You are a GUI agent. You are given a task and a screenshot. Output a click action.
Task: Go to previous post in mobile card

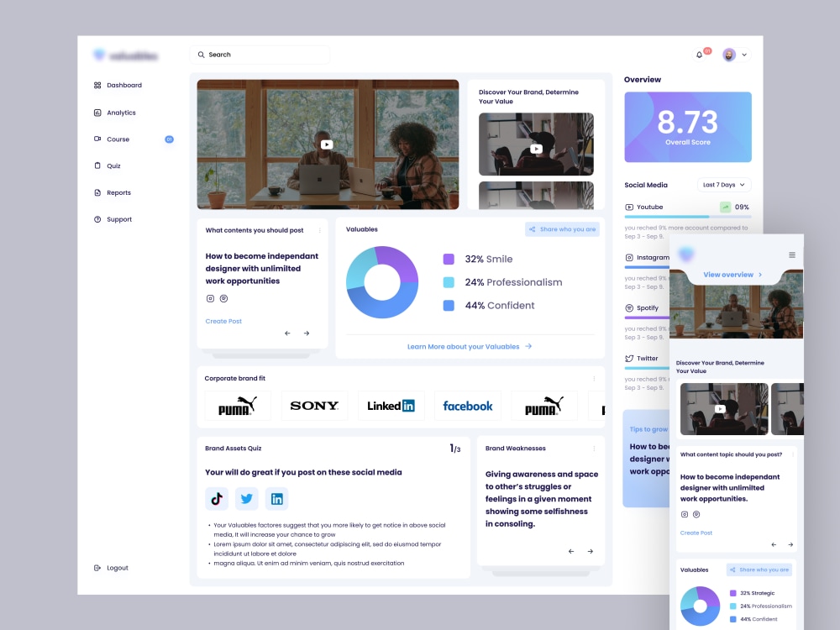[774, 545]
